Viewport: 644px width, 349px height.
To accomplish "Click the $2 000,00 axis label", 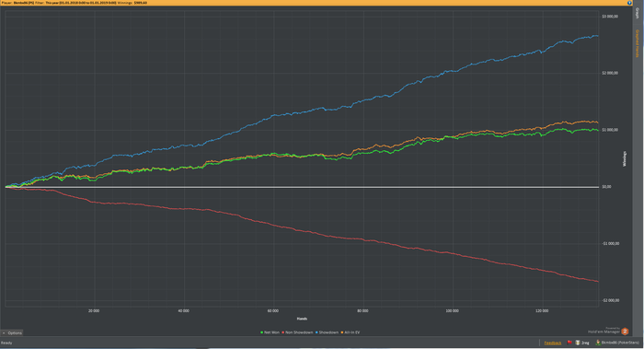I will (x=609, y=73).
